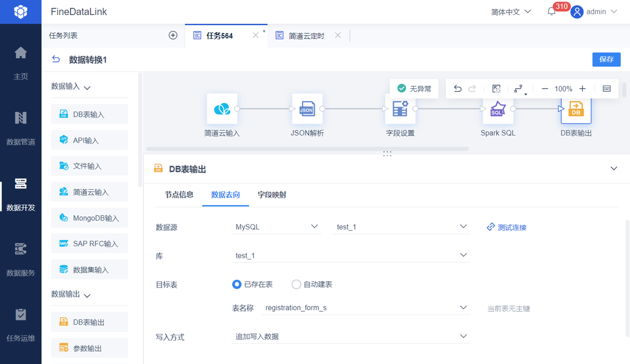The height and width of the screenshot is (364, 630).
Task: Click the panel resize handle dots
Action: (387, 153)
